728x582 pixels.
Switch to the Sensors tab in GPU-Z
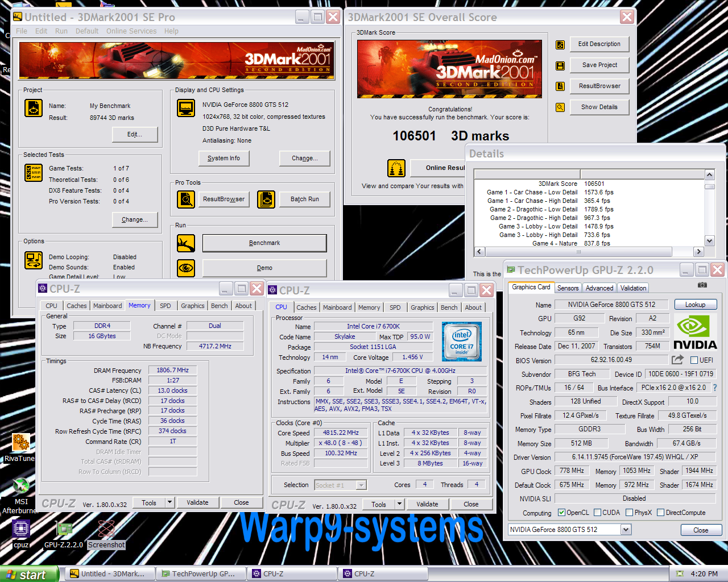(568, 288)
